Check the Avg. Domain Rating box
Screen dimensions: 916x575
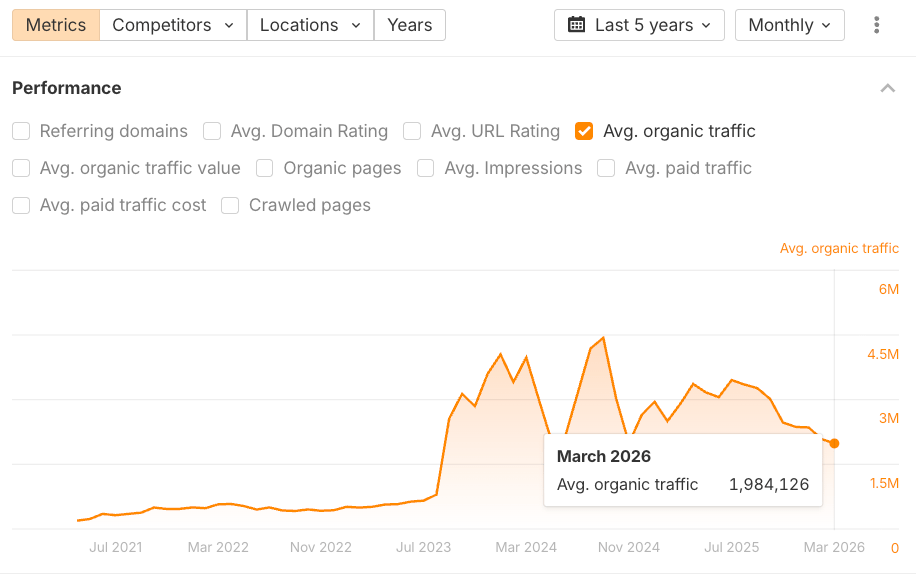tap(212, 131)
